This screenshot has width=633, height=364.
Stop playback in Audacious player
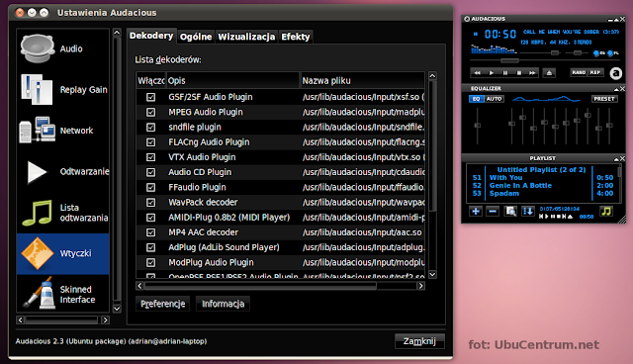point(519,72)
